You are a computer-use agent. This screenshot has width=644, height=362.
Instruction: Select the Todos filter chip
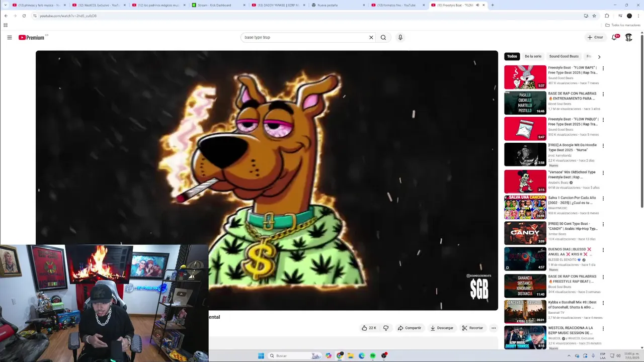(x=512, y=56)
